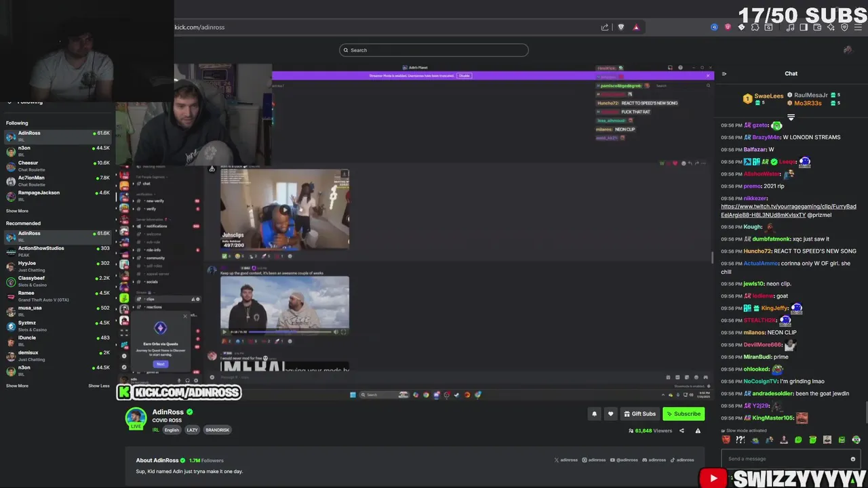Click the chat panel scrollbar

866,413
